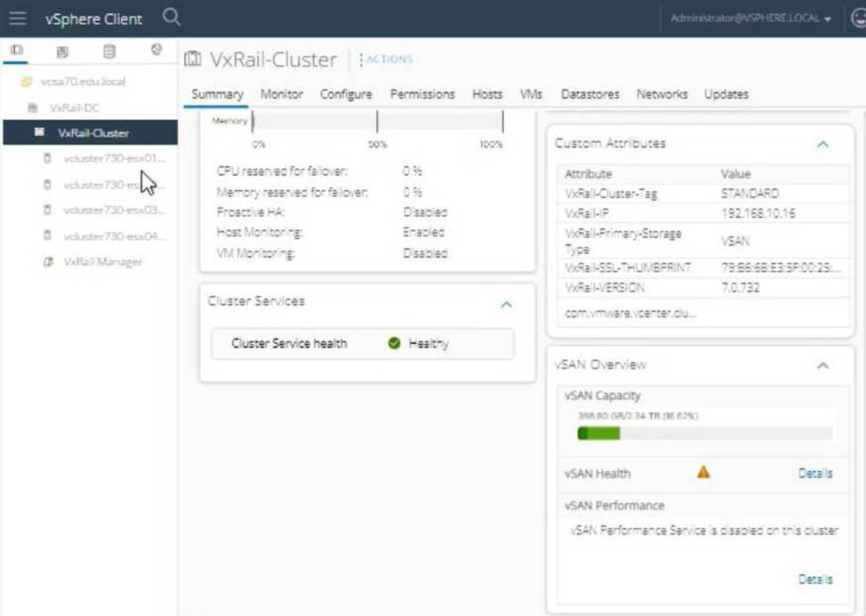This screenshot has height=616, width=866.
Task: Click the VxRail-VERSION value 7.0.732
Action: (740, 288)
